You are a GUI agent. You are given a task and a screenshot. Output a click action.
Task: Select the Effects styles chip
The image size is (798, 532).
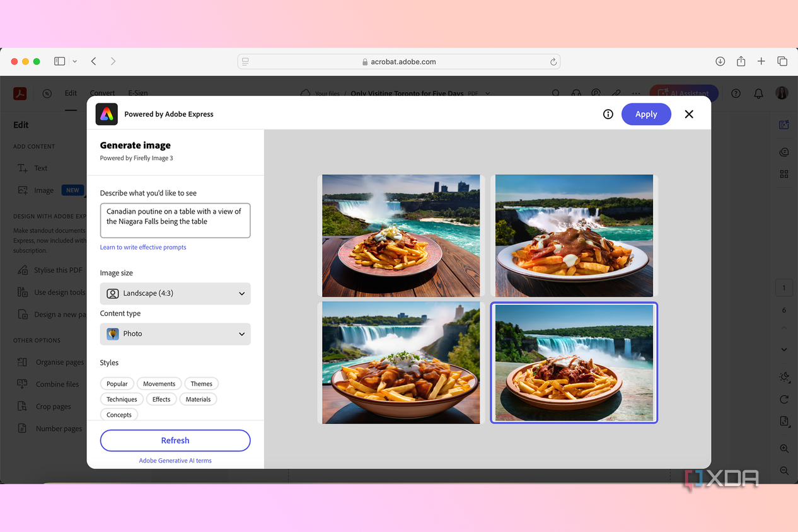(x=161, y=400)
